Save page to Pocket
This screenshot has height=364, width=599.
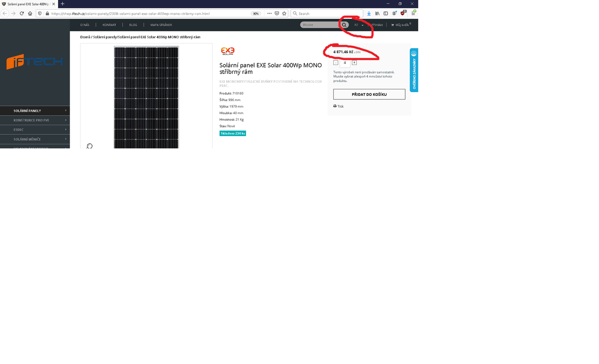[277, 14]
